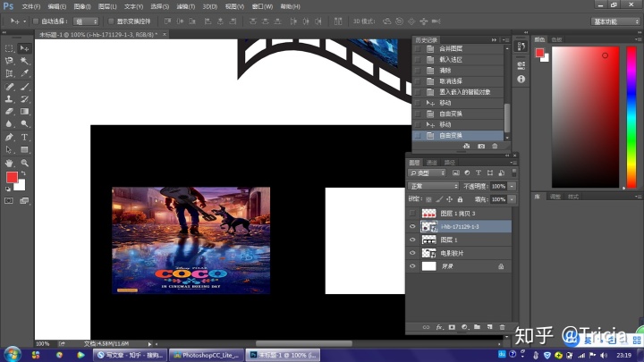Enable 显示变换控件 checkbox
The image size is (644, 362).
pos(111,21)
